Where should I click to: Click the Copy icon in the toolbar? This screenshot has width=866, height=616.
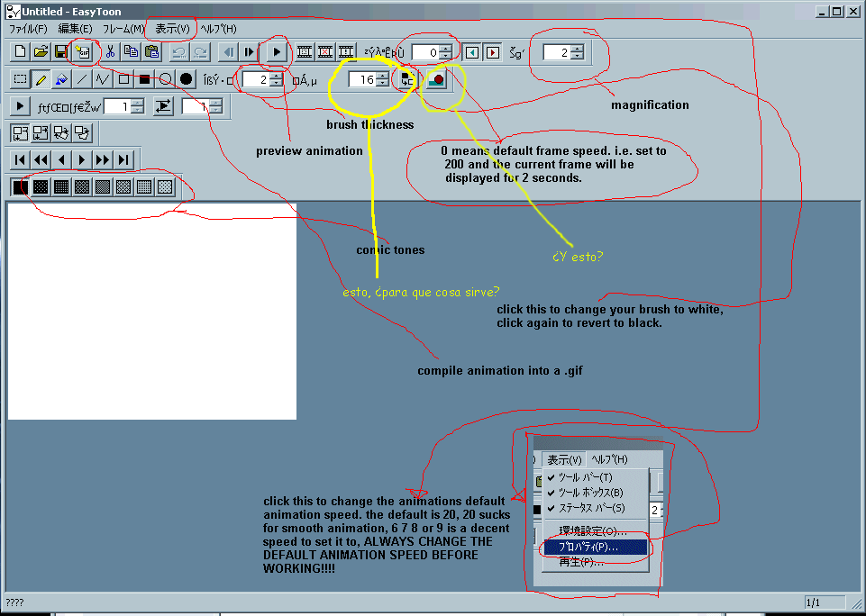pos(131,52)
